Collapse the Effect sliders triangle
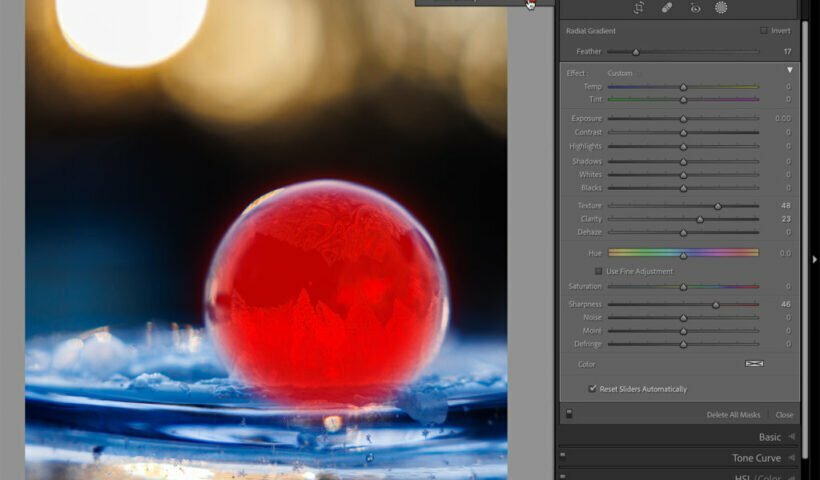Viewport: 820px width, 480px height. click(789, 71)
